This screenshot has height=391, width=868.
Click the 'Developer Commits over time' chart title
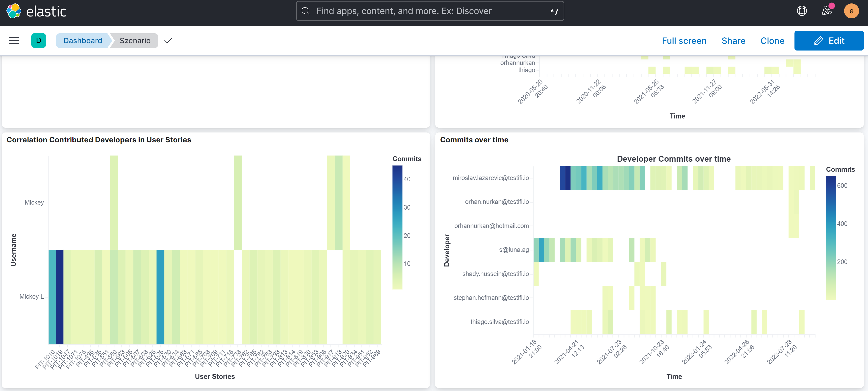pos(674,159)
